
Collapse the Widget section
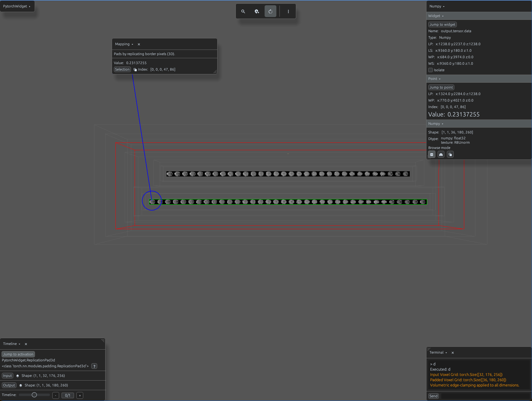pos(436,16)
